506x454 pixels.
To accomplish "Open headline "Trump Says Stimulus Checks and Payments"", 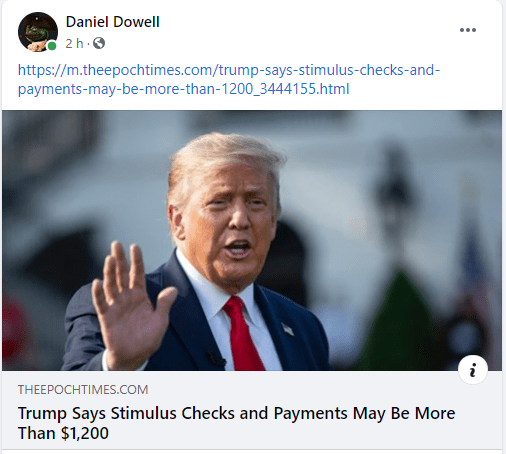I will 182,413.
